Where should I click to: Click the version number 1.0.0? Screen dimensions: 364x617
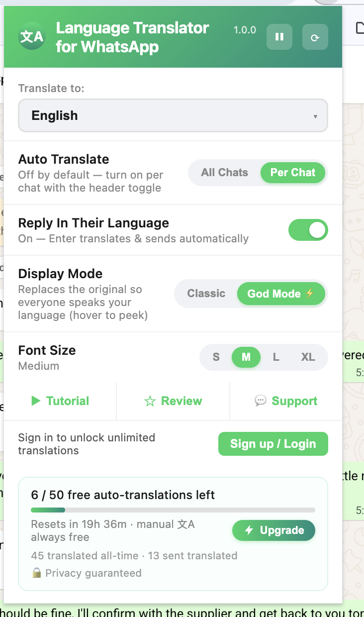(x=245, y=30)
